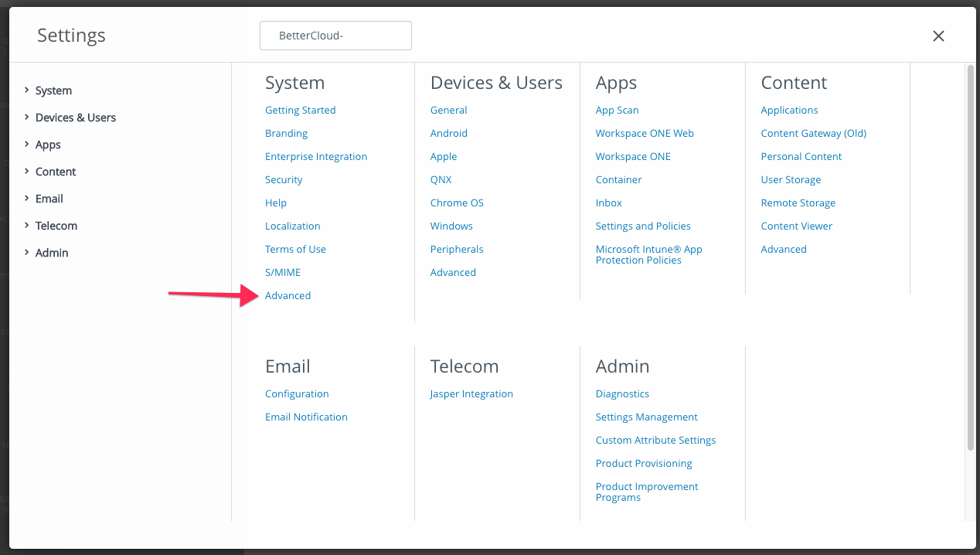Image resolution: width=980 pixels, height=555 pixels.
Task: Click the BetterCloud search input field
Action: [335, 36]
